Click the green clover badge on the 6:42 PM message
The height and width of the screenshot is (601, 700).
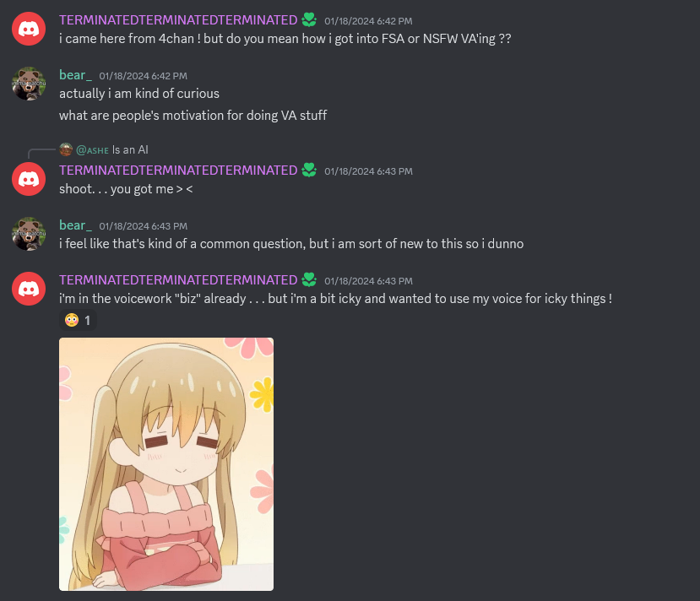click(309, 20)
